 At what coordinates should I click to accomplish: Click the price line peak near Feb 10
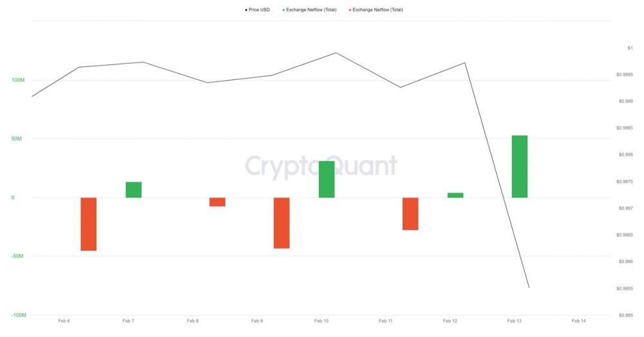click(336, 53)
